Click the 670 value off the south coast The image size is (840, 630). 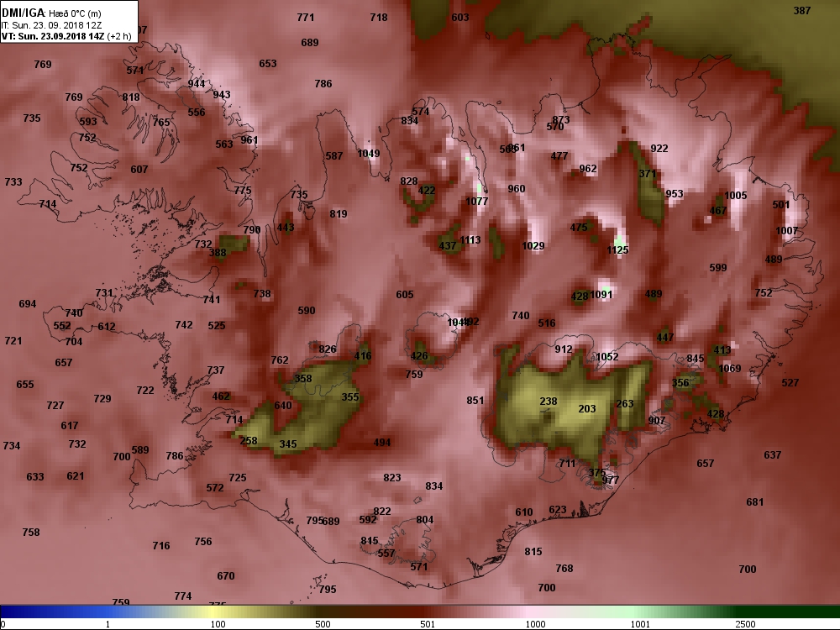click(226, 576)
